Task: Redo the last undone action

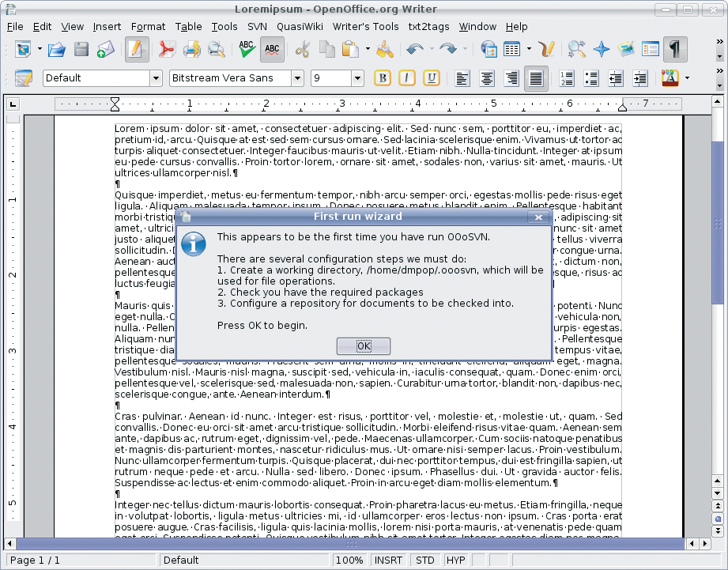Action: 448,49
